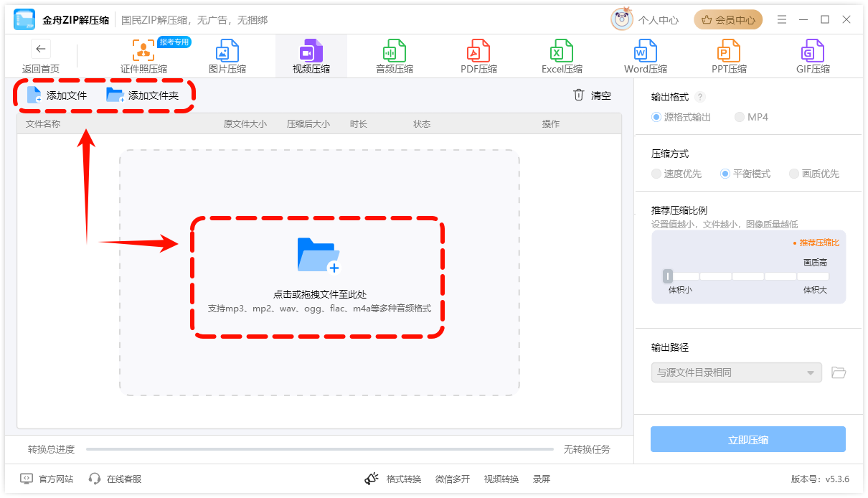Click the 转换总进度 progress bar

(x=320, y=449)
